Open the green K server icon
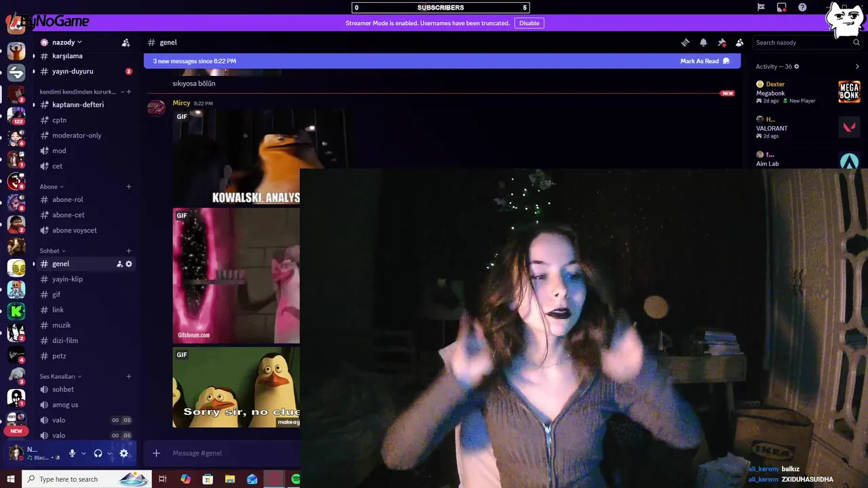Image resolution: width=868 pixels, height=488 pixels. coord(16,311)
